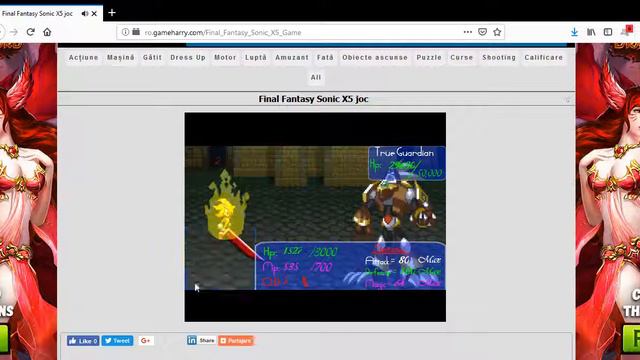The image size is (640, 360).
Task: Save page to Pocket icon
Action: pos(482,32)
